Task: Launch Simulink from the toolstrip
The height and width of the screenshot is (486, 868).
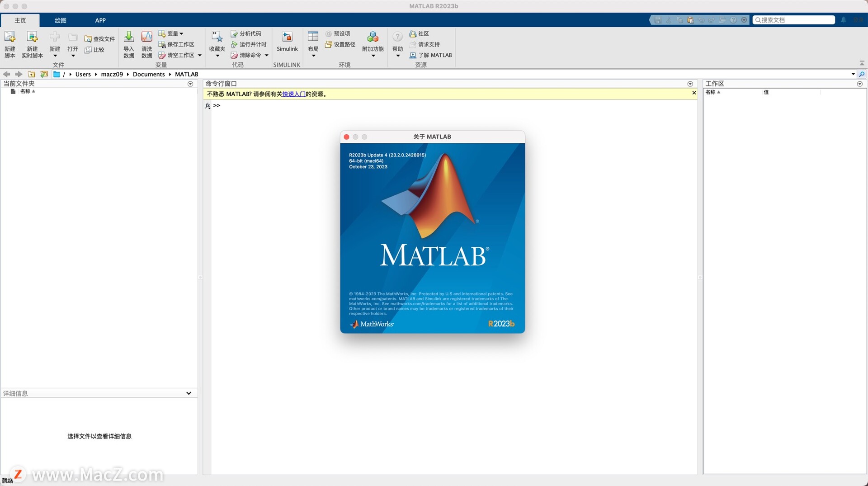Action: point(287,42)
